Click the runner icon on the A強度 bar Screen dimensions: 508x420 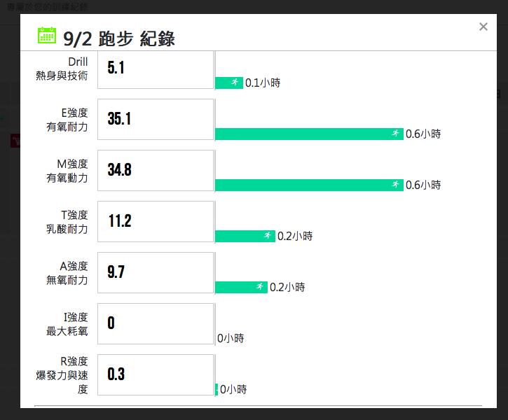coord(259,287)
